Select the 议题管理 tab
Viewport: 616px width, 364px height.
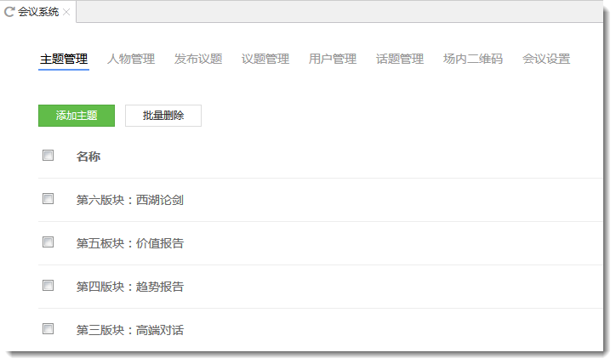[265, 59]
